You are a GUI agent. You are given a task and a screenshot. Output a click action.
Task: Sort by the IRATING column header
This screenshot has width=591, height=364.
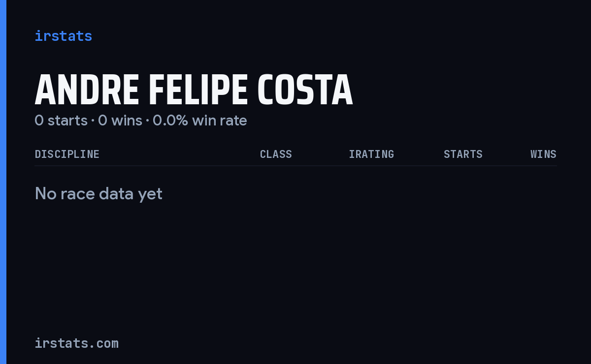click(x=371, y=154)
